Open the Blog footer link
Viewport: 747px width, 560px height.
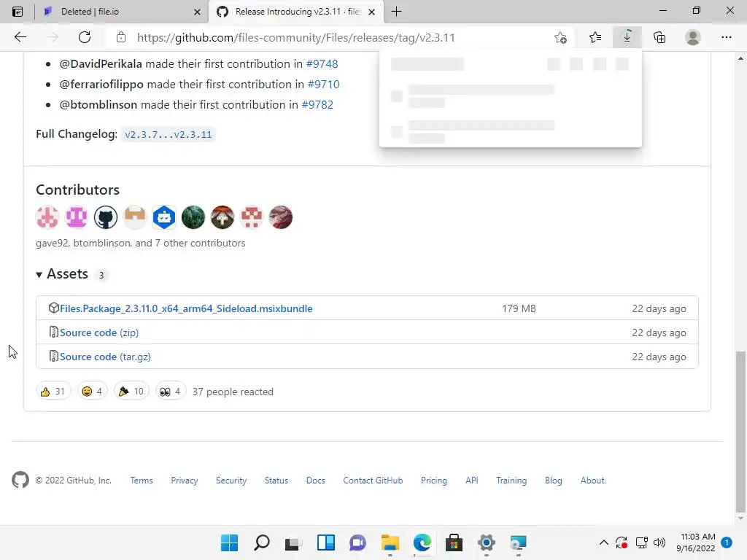coord(554,481)
